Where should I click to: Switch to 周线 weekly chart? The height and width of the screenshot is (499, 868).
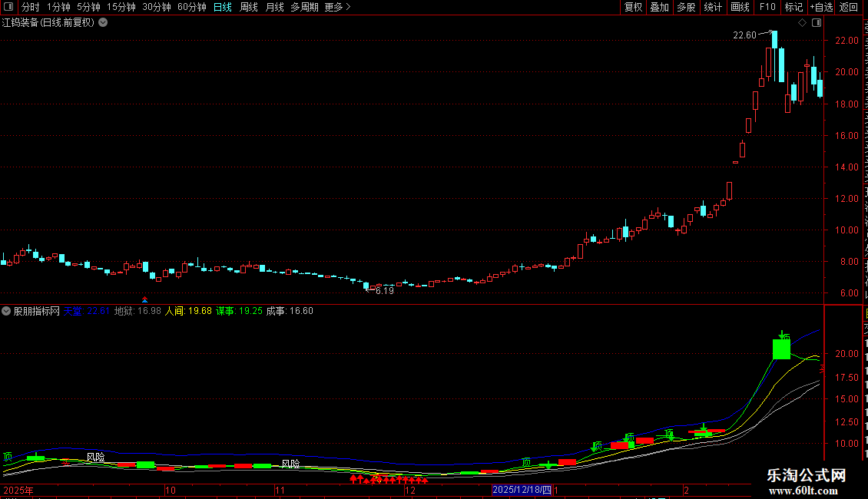click(x=249, y=7)
